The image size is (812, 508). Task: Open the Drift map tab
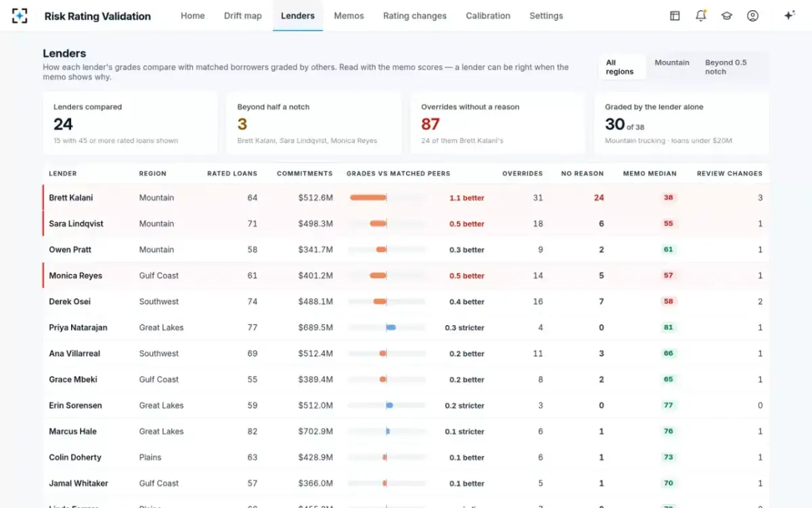[x=243, y=16]
